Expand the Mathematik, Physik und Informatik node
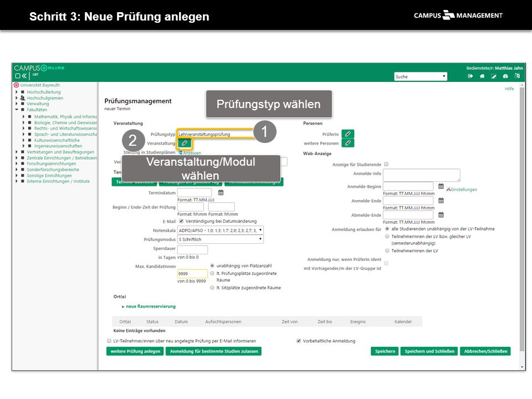 pos(23,117)
